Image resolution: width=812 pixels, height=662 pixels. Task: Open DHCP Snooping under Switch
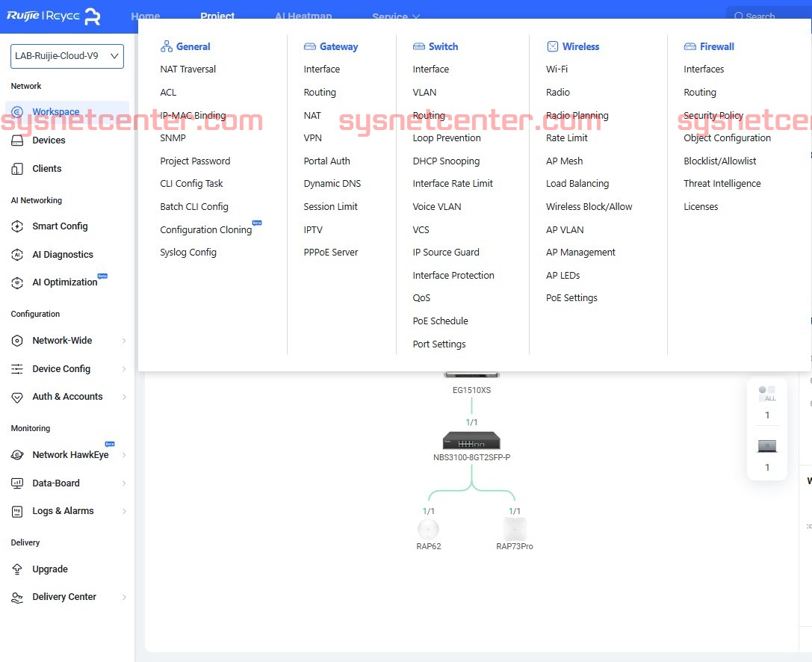click(x=447, y=161)
